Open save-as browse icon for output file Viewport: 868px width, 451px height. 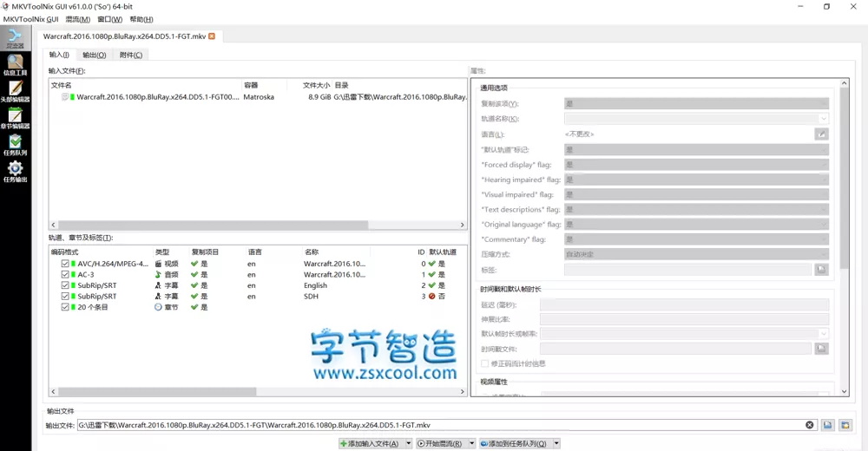[x=827, y=425]
